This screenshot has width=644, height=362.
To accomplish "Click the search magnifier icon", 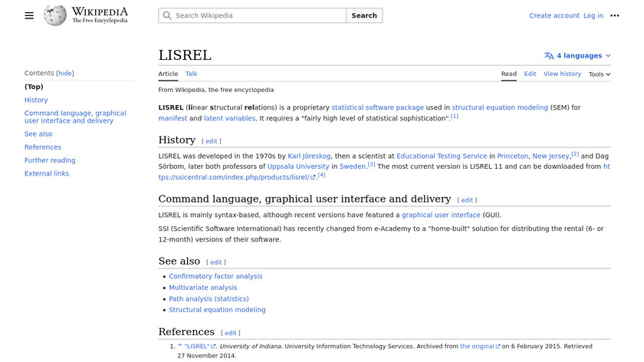I will pyautogui.click(x=167, y=15).
